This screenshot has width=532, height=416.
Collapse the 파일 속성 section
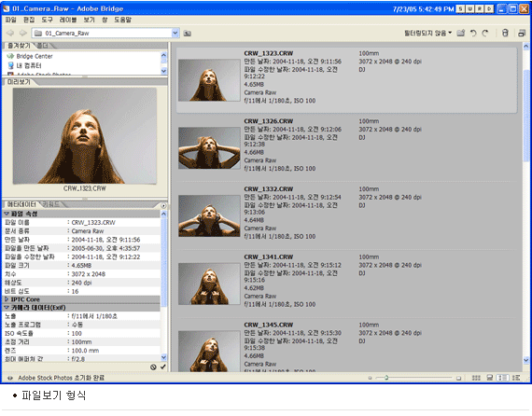[x=7, y=214]
